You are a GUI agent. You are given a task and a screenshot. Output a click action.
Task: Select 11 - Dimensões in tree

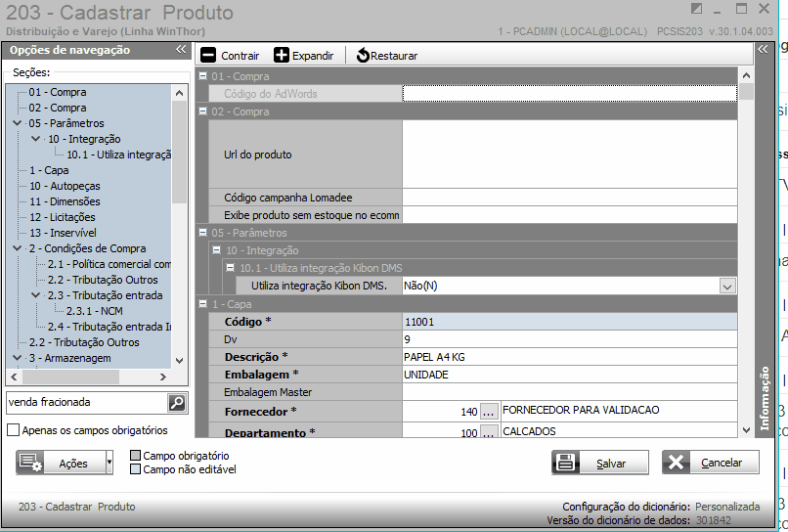point(65,201)
